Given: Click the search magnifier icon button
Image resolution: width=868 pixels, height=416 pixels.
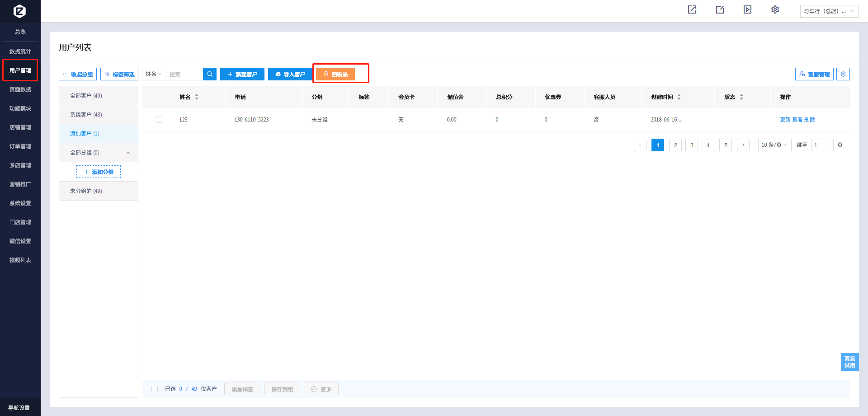Looking at the screenshot, I should [x=210, y=74].
